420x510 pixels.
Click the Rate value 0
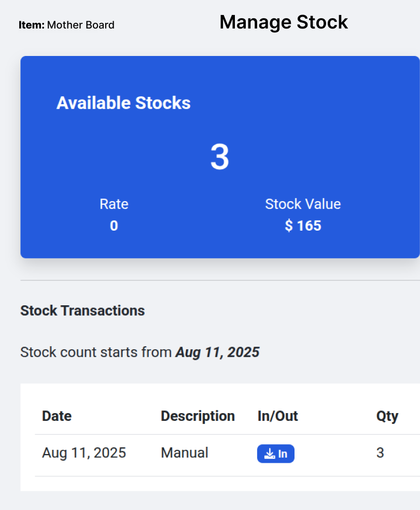point(114,226)
